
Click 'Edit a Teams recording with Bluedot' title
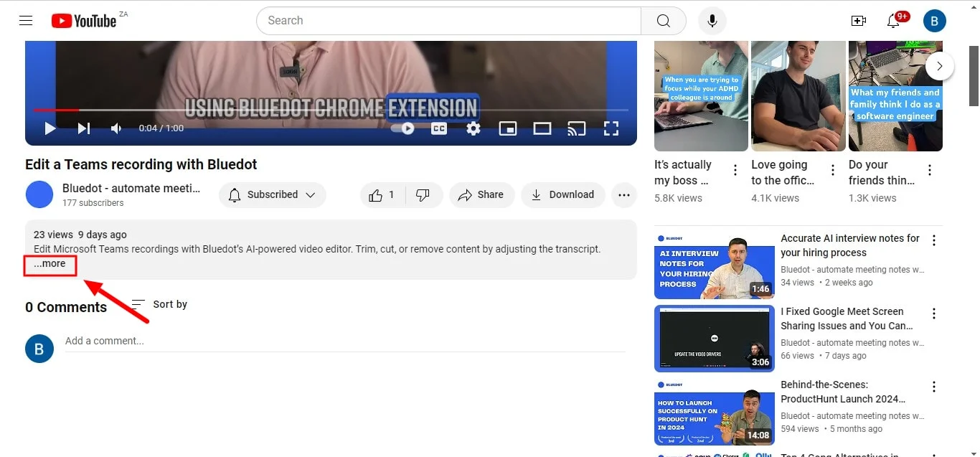(x=141, y=164)
